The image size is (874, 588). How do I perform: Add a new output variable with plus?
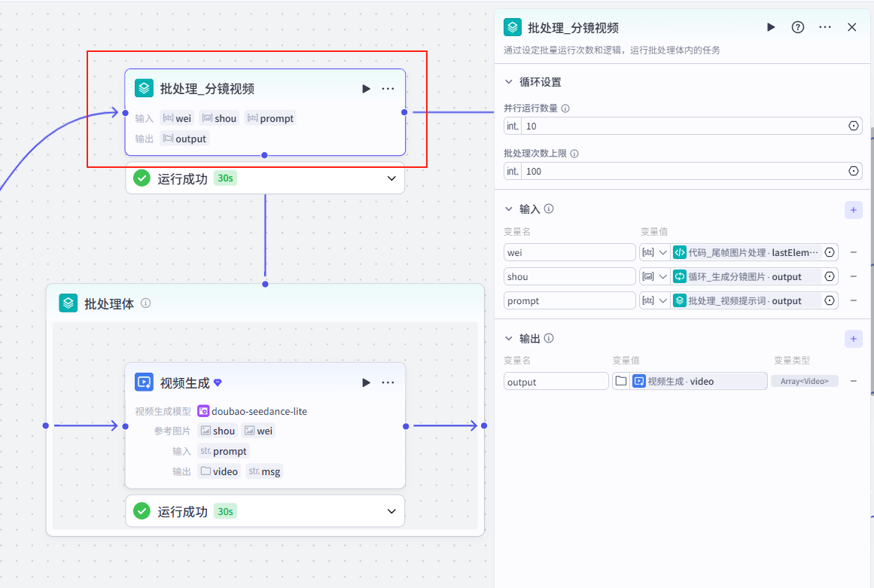pos(853,339)
